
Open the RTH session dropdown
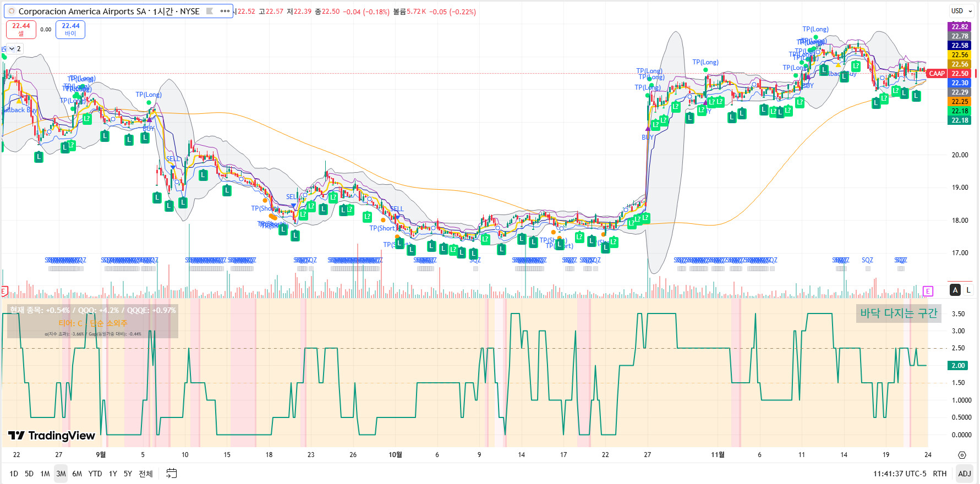(940, 474)
